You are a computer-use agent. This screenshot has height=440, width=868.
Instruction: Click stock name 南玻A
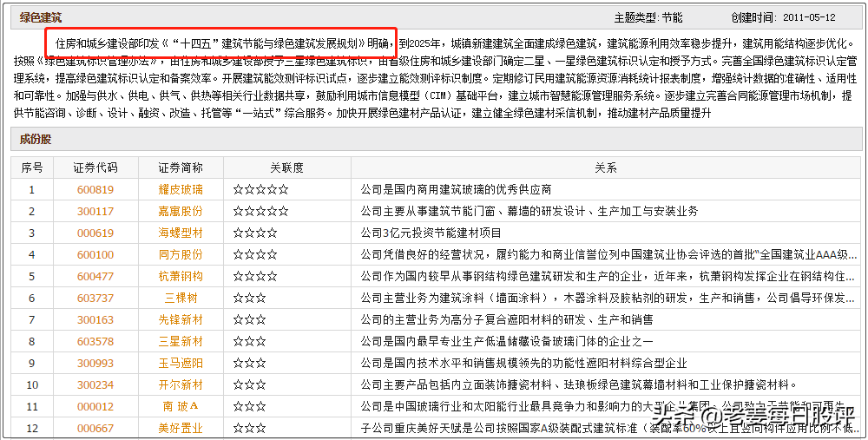(x=181, y=407)
